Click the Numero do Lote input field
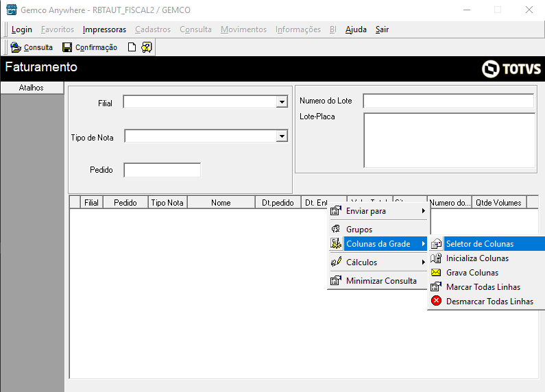This screenshot has height=392, width=545. [x=449, y=101]
